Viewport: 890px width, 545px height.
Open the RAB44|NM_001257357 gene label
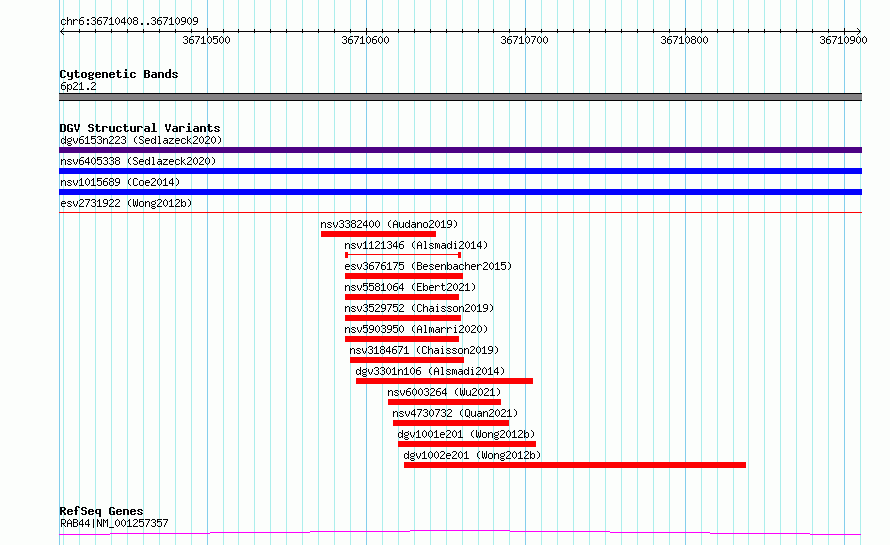[114, 523]
